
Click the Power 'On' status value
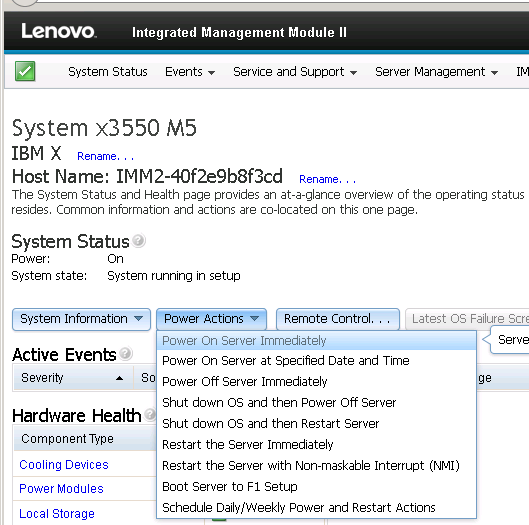115,259
